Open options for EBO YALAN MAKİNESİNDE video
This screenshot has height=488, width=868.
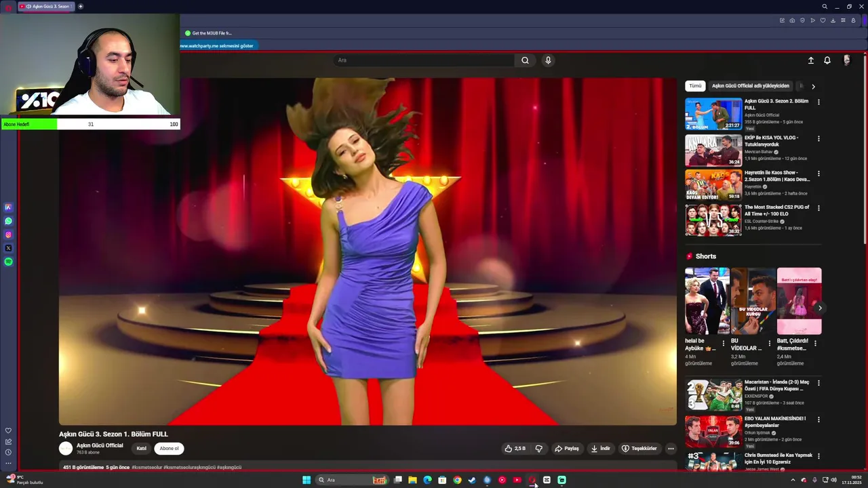(x=818, y=420)
